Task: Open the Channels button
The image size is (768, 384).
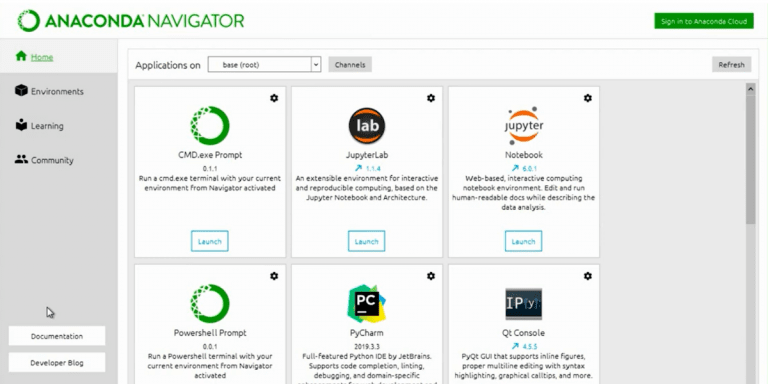Action: click(x=350, y=65)
